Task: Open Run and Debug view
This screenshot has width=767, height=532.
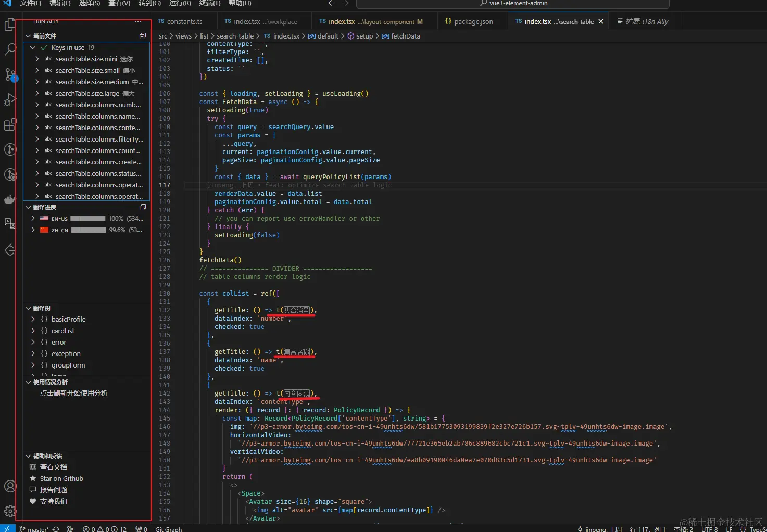Action: tap(9, 99)
